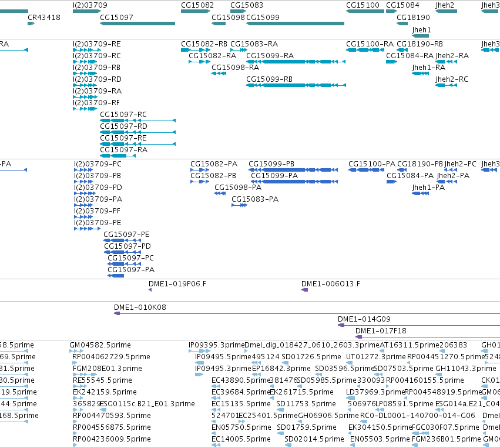Select clone DME1-019P06.F

click(150, 290)
